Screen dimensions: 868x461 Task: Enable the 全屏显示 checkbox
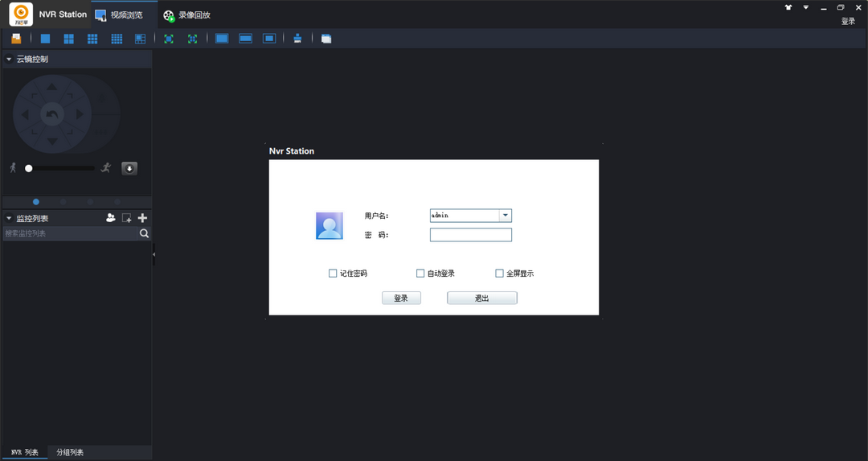coord(499,274)
